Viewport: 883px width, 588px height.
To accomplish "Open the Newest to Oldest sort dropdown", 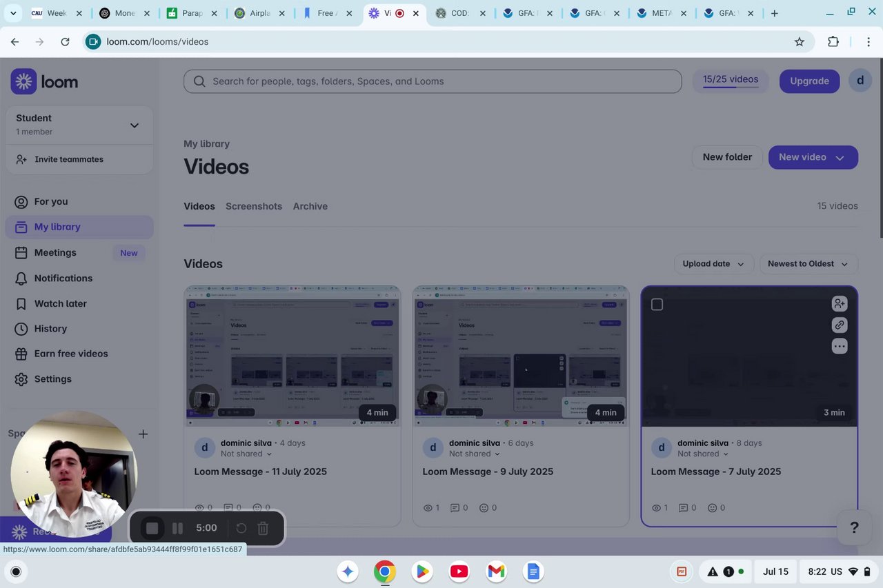I will tap(808, 263).
